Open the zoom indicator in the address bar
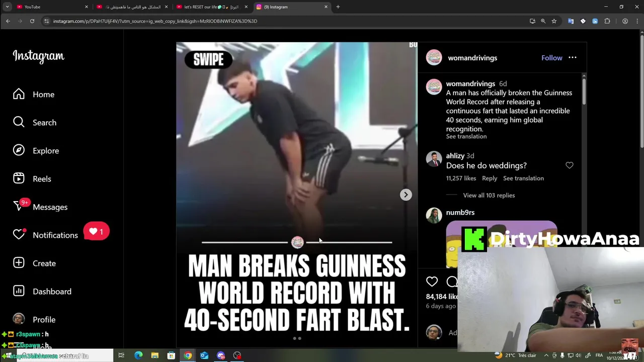 click(x=543, y=21)
